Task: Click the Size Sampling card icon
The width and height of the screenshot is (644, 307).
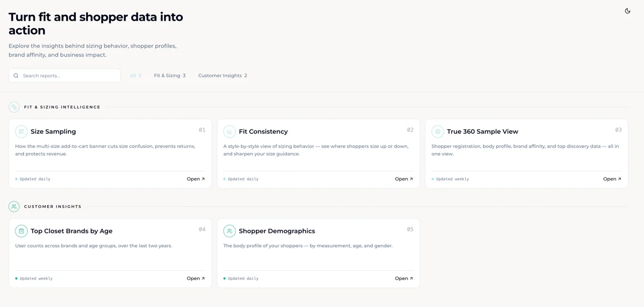Action: [x=21, y=131]
